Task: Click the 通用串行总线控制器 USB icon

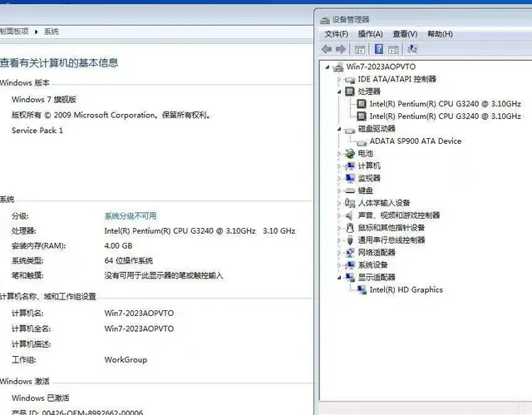Action: point(350,240)
